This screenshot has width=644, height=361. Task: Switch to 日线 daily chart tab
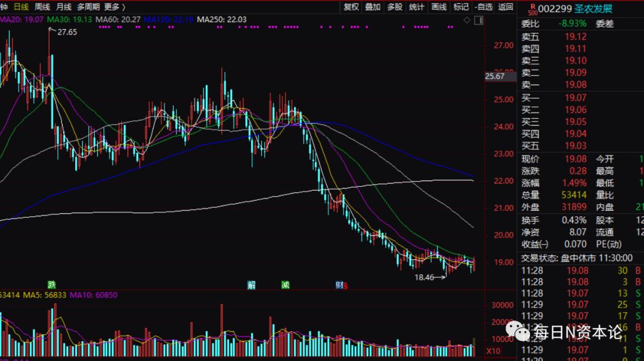[x=21, y=7]
